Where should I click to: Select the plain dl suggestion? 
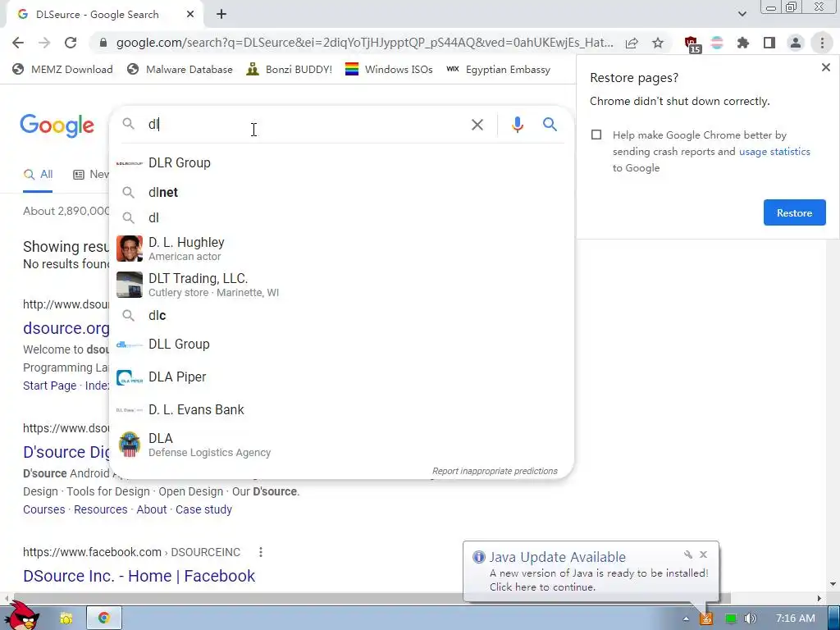[x=341, y=218]
